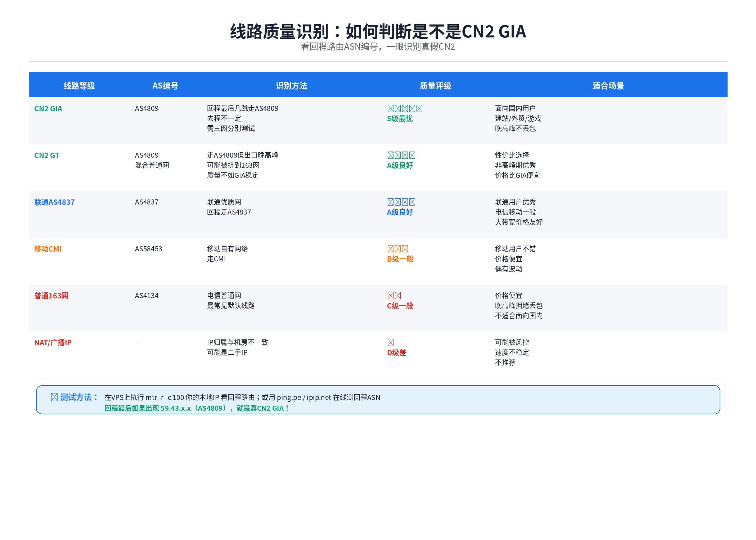Click the green 59.43.x.x (AS4809) tip line
The height and width of the screenshot is (540, 756).
pyautogui.click(x=197, y=408)
